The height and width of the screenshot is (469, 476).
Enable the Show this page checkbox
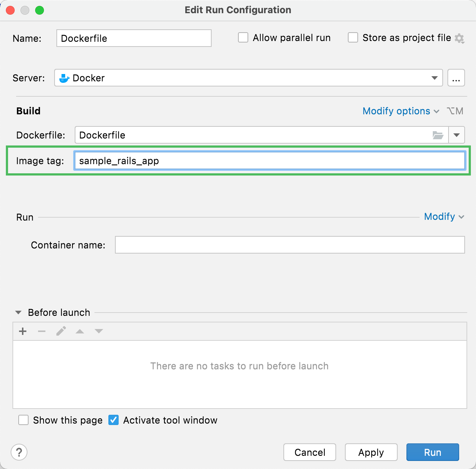[23, 420]
